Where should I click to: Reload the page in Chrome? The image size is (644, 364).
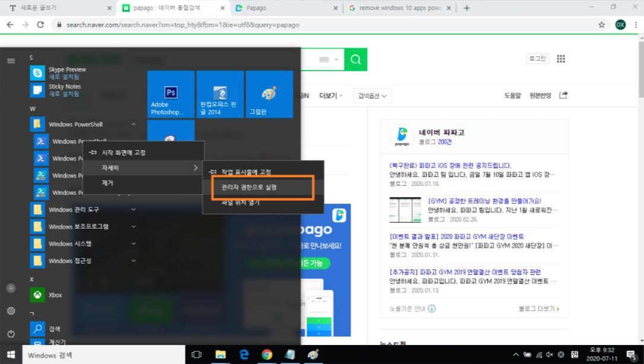tap(40, 25)
